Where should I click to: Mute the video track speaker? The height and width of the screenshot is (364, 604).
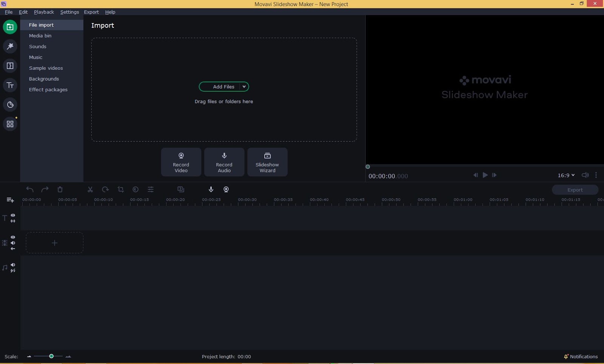click(13, 243)
